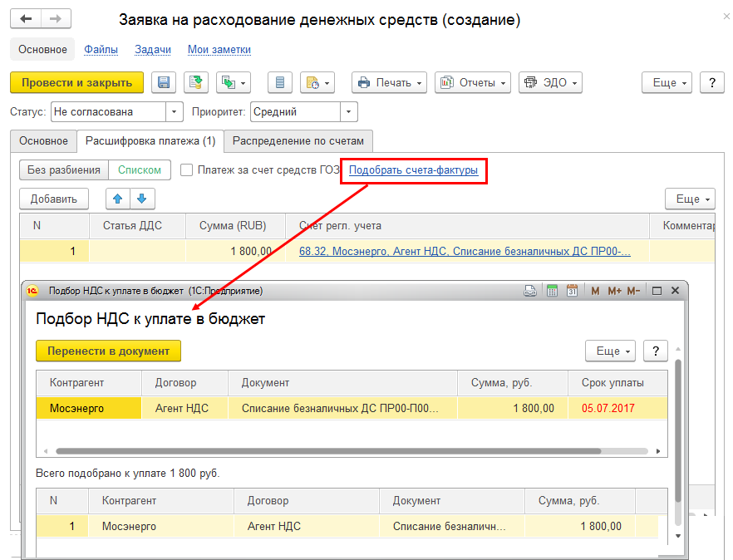Click the popup vertical scrollbar
733x560 pixels.
pyautogui.click(x=678, y=430)
